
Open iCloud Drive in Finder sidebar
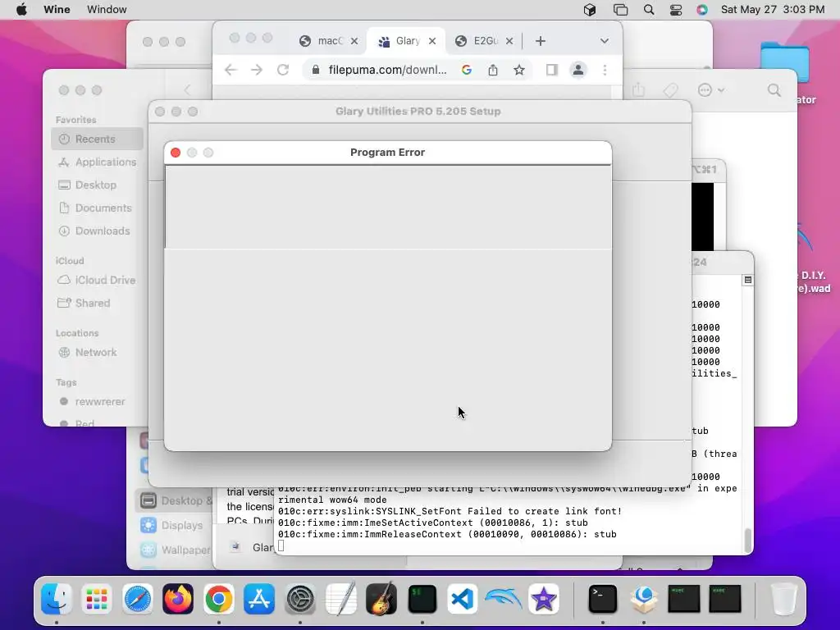coord(97,281)
